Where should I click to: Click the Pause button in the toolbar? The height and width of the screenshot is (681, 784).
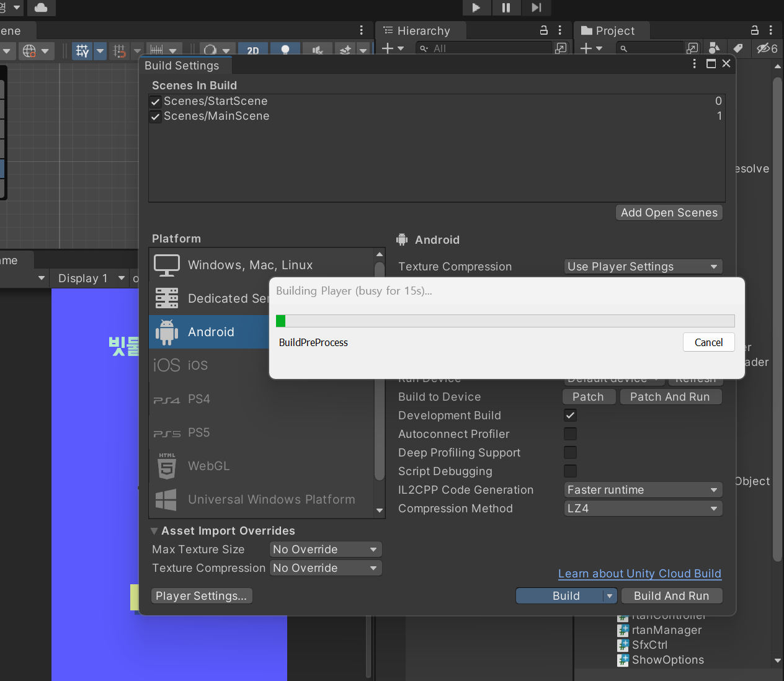click(506, 7)
